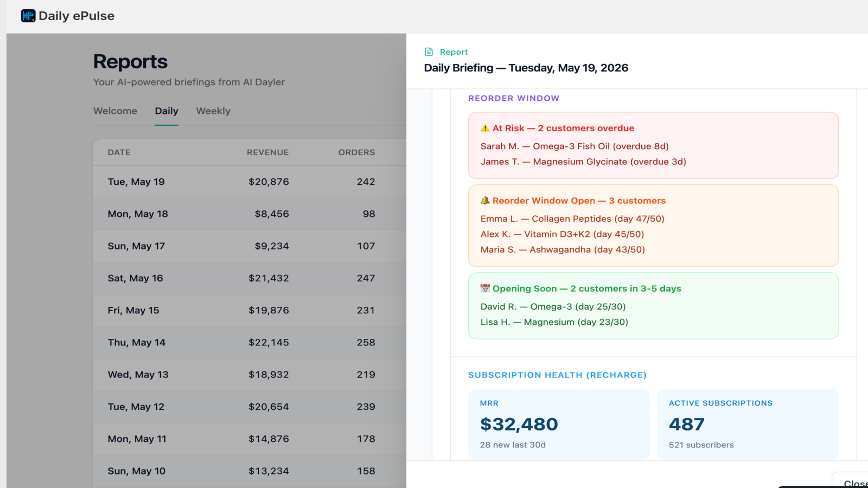Viewport: 868px width, 488px height.
Task: Click the Reorder Window Open bell icon
Action: coord(485,201)
